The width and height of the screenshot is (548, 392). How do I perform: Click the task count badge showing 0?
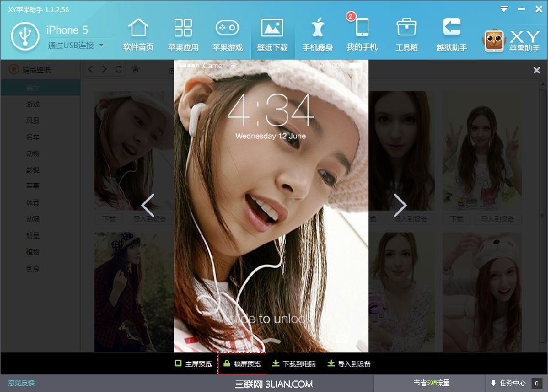click(x=536, y=383)
